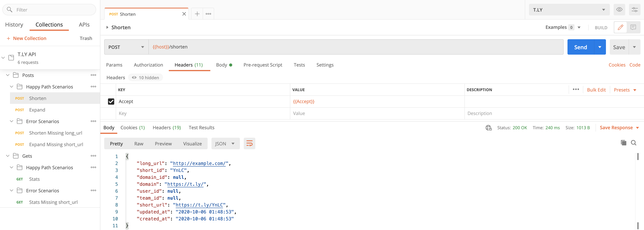
Task: Copy response body with the copy icon
Action: [623, 143]
